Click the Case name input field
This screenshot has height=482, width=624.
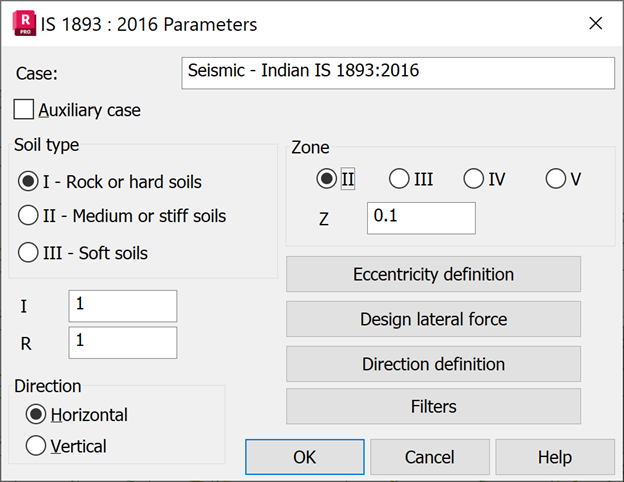(x=398, y=73)
